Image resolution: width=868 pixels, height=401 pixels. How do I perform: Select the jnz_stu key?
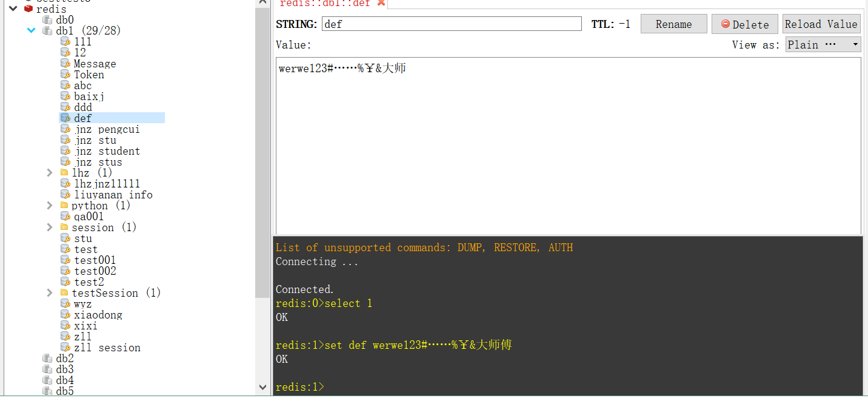pos(95,140)
